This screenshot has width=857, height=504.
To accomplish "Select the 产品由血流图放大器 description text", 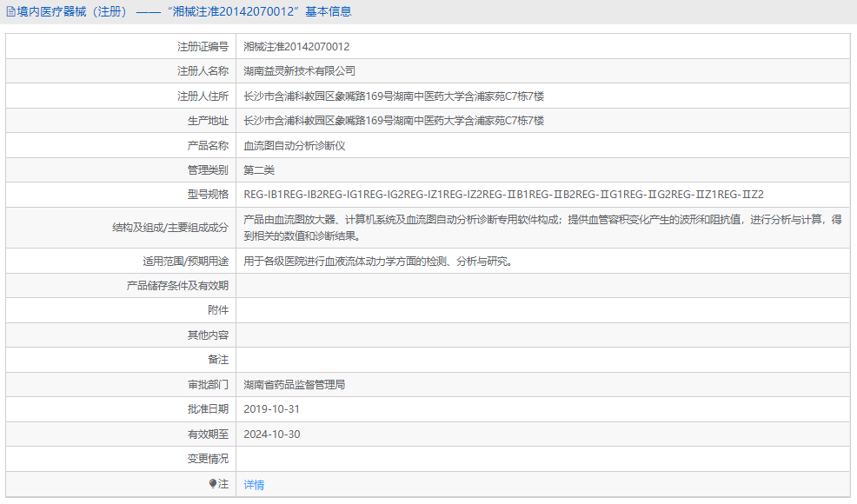I will click(542, 228).
